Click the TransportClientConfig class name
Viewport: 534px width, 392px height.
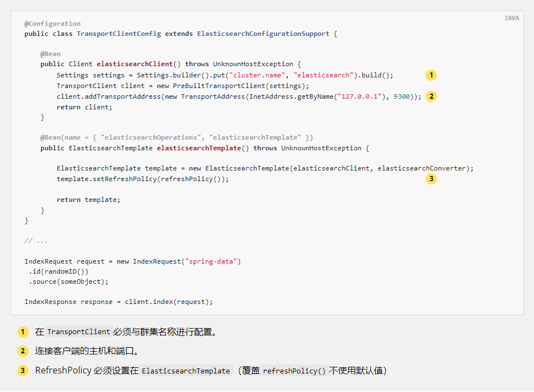point(119,34)
